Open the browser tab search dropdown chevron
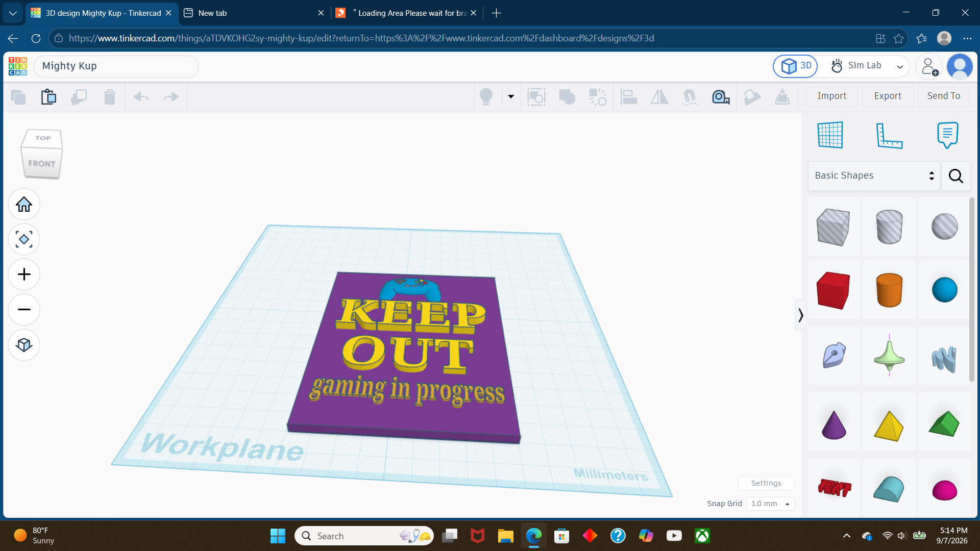Image resolution: width=980 pixels, height=551 pixels. point(13,13)
